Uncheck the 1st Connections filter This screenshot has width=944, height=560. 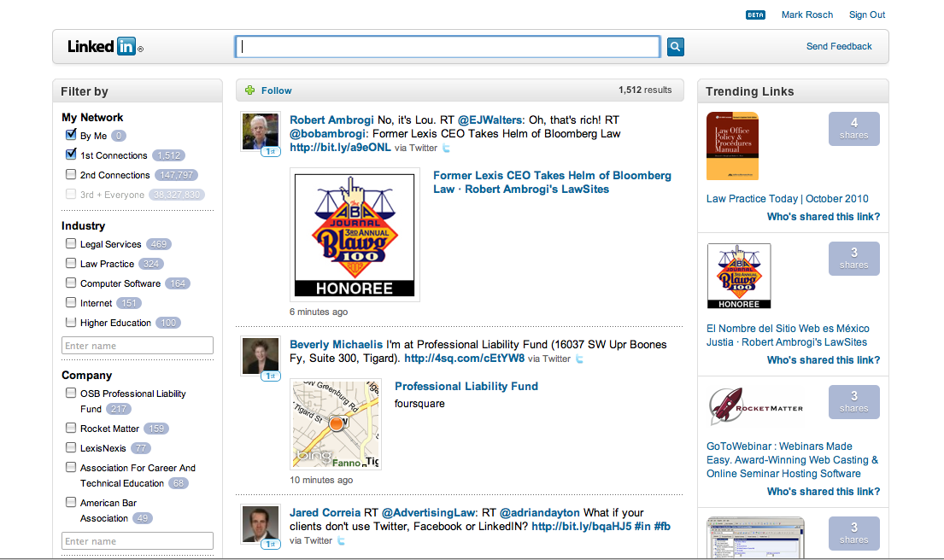(x=71, y=155)
